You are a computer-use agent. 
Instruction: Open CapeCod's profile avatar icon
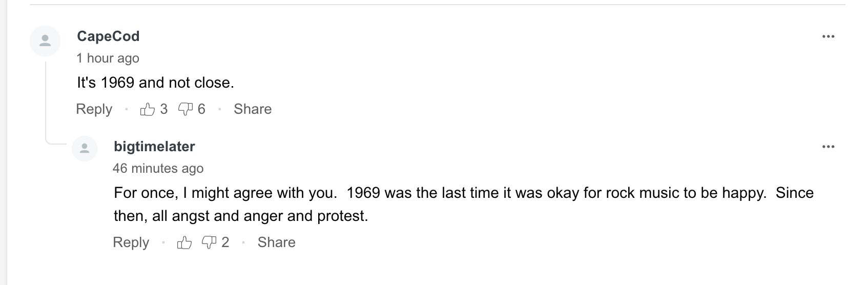pyautogui.click(x=45, y=40)
